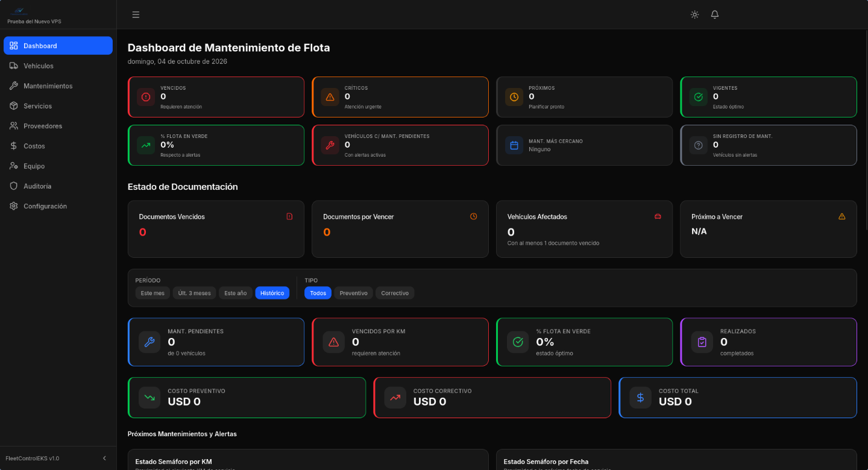The width and height of the screenshot is (868, 470).
Task: Click the Auditoría shield icon
Action: tap(14, 186)
